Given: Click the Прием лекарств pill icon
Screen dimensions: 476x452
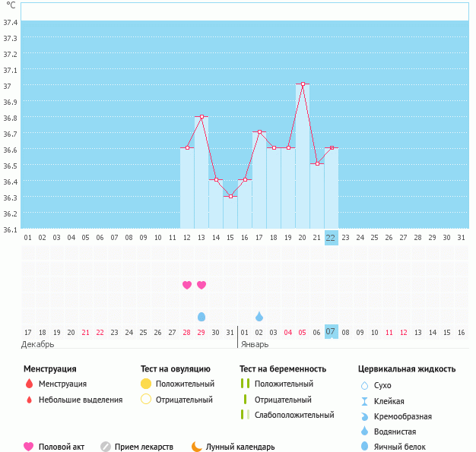Looking at the screenshot, I should [x=106, y=447].
